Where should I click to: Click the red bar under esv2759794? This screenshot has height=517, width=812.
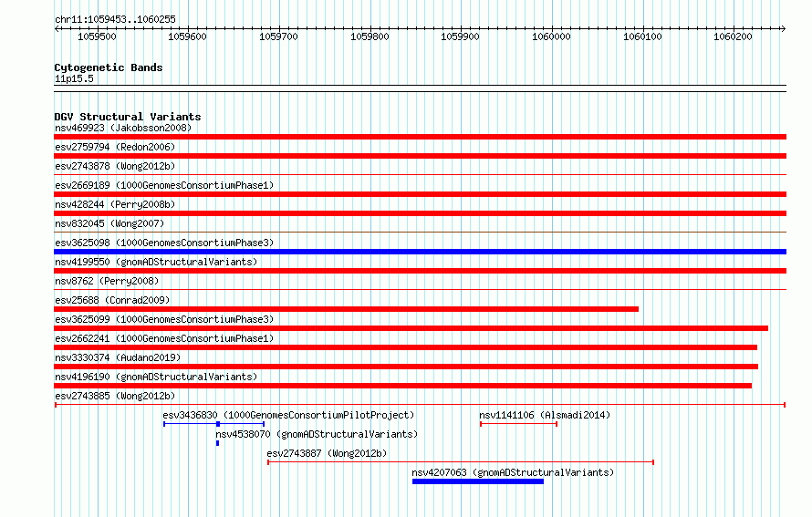420,156
